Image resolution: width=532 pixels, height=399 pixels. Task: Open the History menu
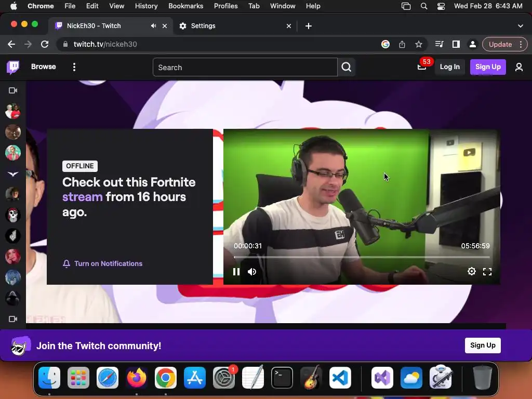pos(146,6)
